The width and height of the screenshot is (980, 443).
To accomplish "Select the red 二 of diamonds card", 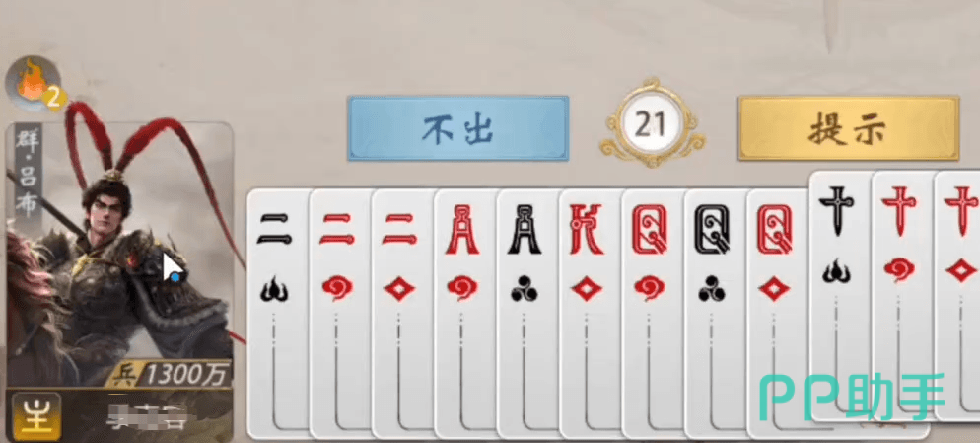I will [x=402, y=313].
